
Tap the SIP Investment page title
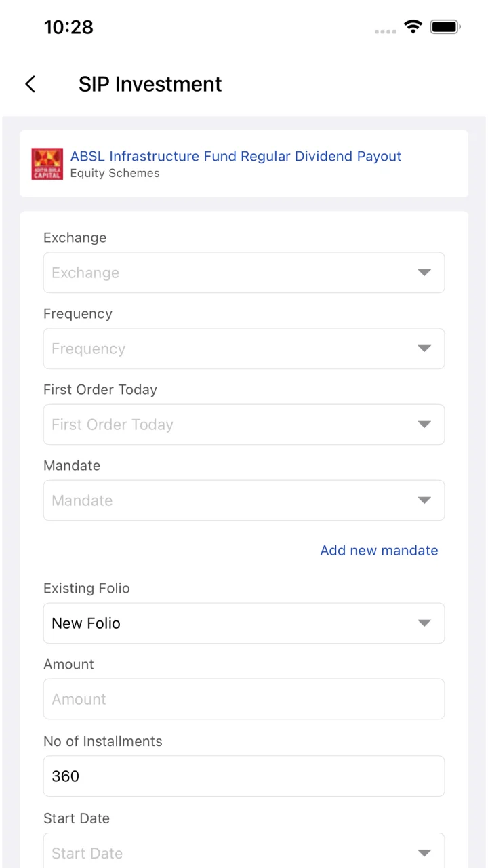150,84
